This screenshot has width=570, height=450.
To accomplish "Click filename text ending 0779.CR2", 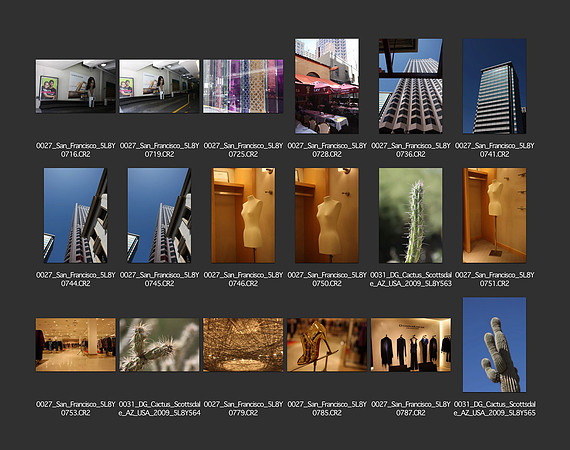I will point(243,408).
